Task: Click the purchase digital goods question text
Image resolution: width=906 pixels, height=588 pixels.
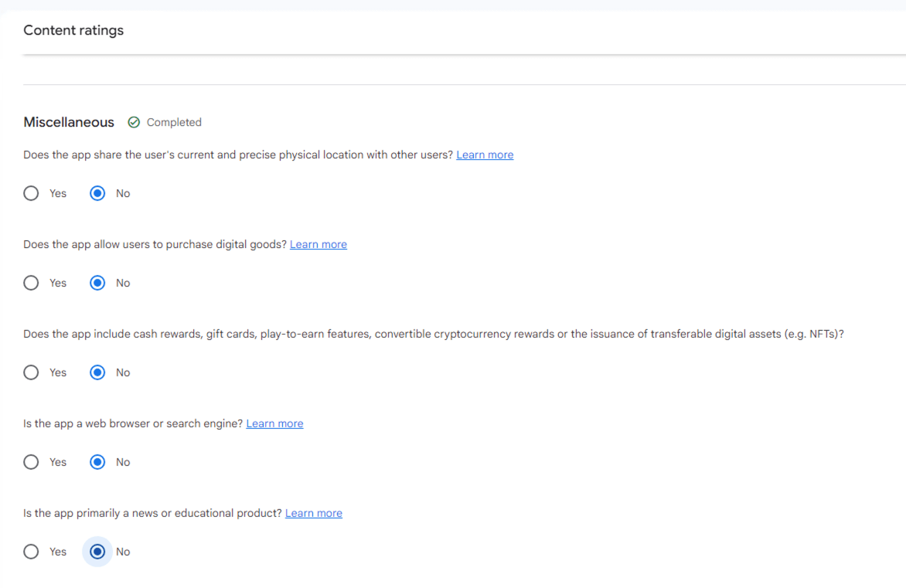Action: (x=155, y=244)
